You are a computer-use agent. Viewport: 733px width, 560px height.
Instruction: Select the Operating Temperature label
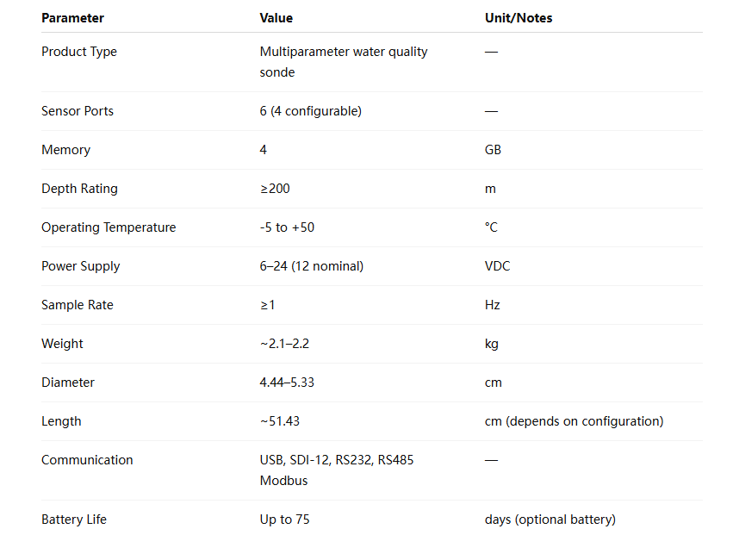[109, 227]
